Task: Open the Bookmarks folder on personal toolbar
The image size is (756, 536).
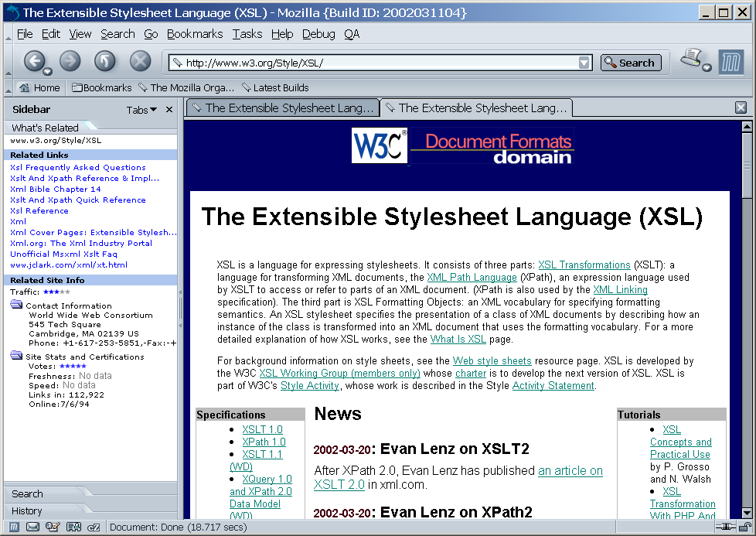Action: point(102,88)
